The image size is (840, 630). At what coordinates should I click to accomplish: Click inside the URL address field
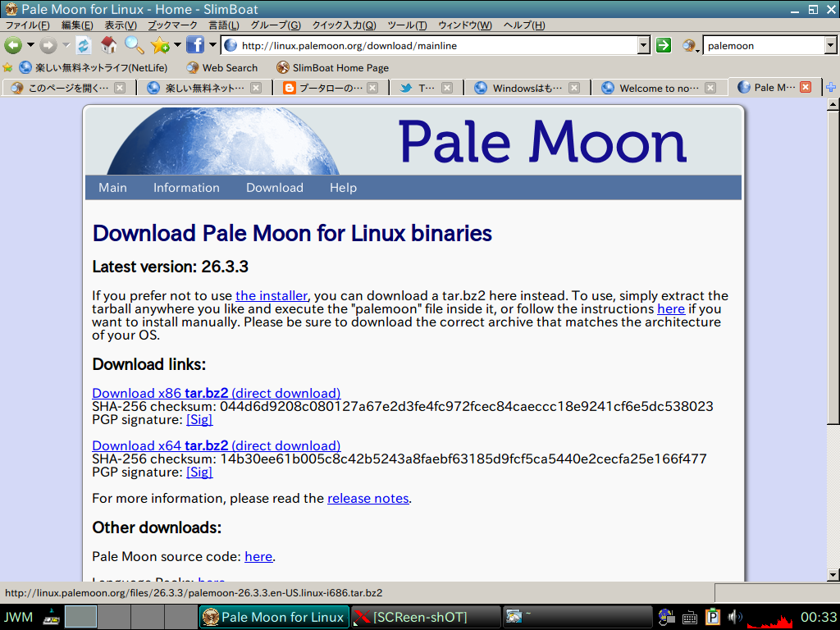[x=430, y=46]
